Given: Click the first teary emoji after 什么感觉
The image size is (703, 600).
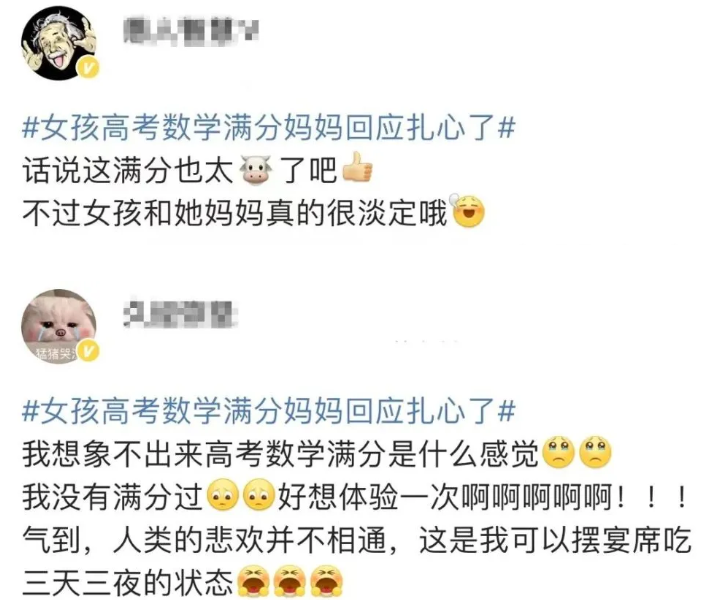Looking at the screenshot, I should pyautogui.click(x=558, y=452).
